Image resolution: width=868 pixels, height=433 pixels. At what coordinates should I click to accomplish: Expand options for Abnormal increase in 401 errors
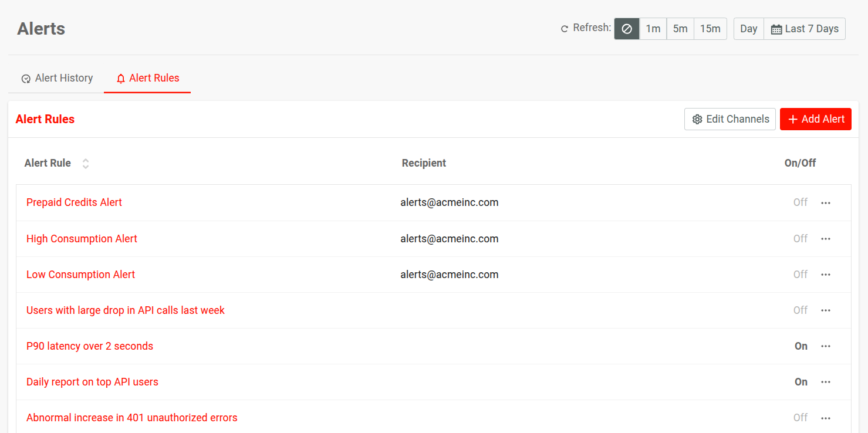click(826, 417)
